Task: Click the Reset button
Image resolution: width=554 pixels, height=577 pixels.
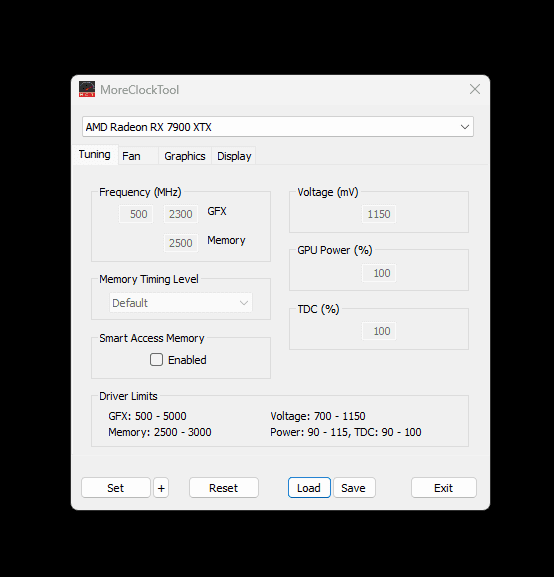Action: coord(224,488)
